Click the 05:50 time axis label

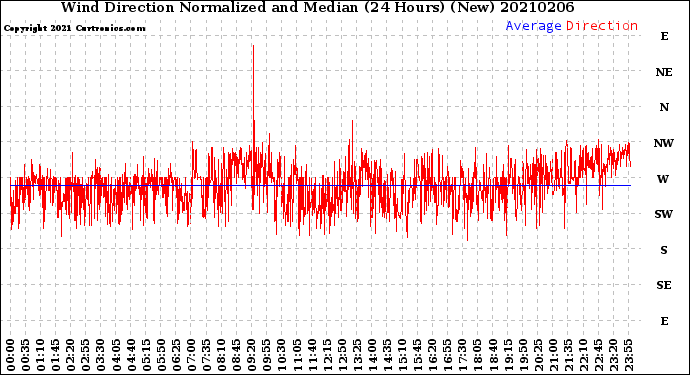[x=161, y=355]
